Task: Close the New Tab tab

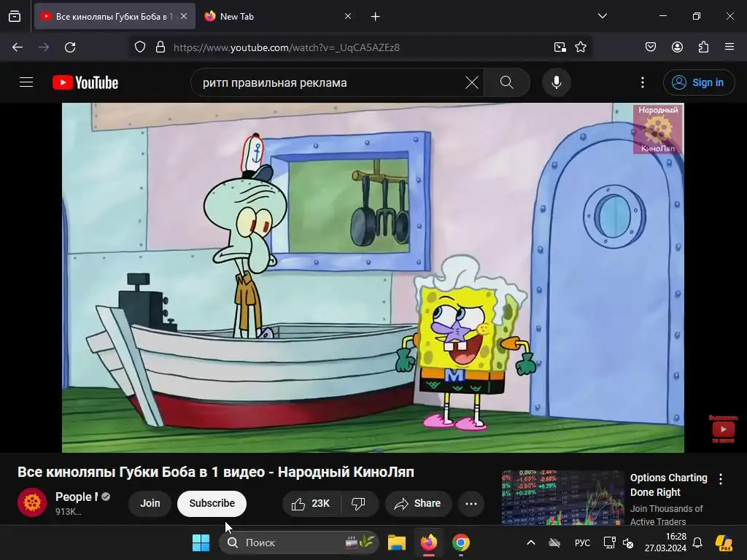Action: [x=348, y=16]
